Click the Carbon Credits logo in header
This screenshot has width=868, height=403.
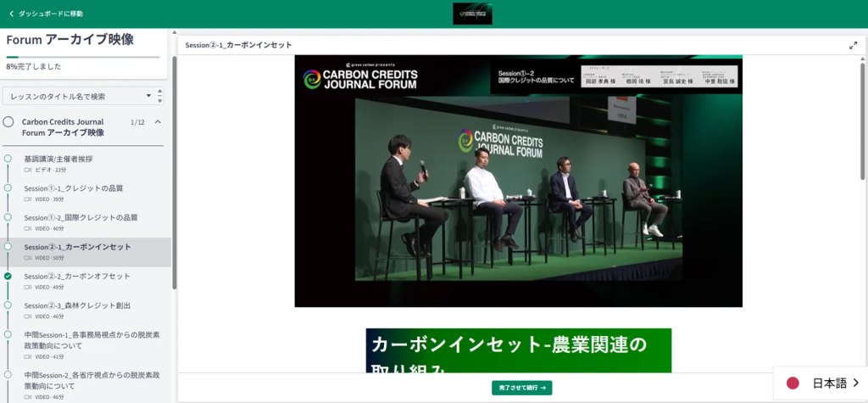tap(472, 14)
